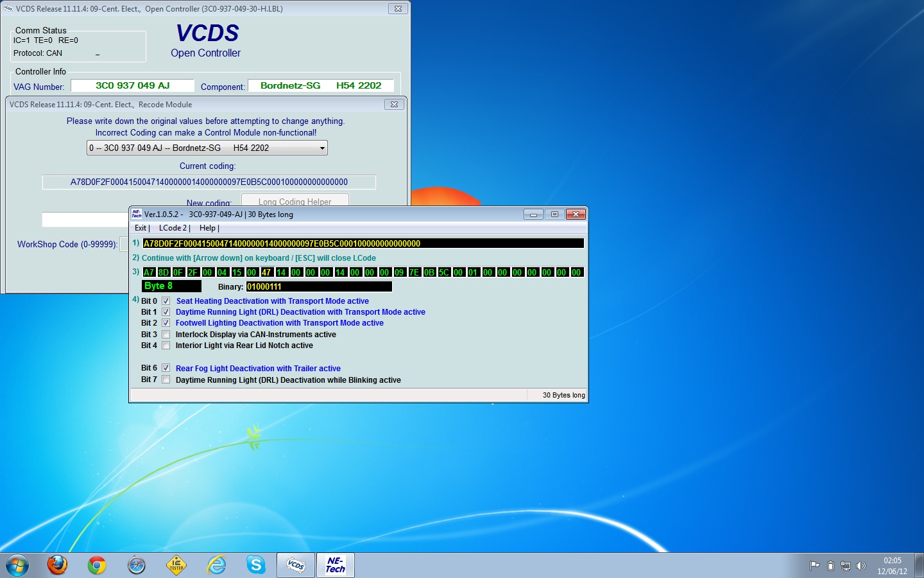
Task: Open Skype from the taskbar
Action: click(256, 565)
